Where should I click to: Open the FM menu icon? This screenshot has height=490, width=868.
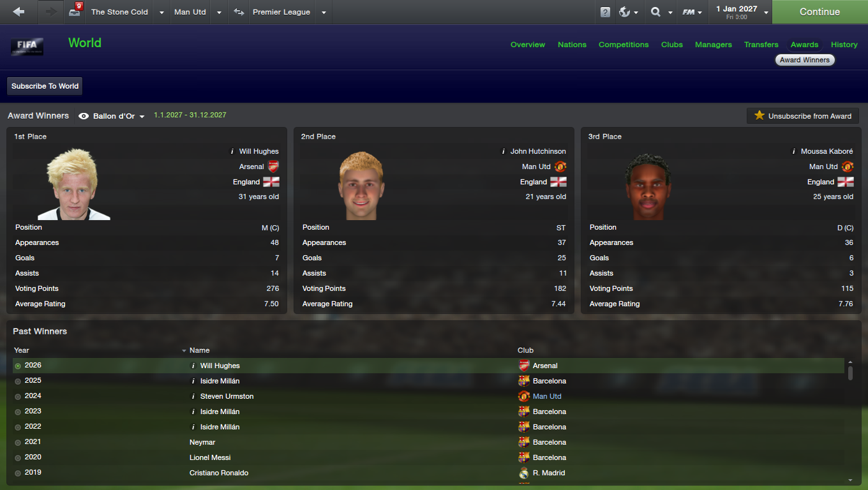tap(689, 12)
